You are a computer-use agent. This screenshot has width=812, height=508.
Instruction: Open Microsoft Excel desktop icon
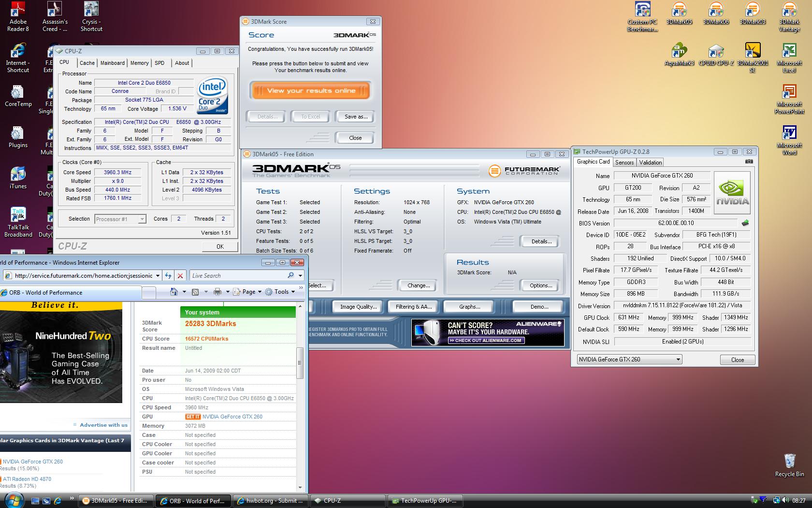(789, 58)
